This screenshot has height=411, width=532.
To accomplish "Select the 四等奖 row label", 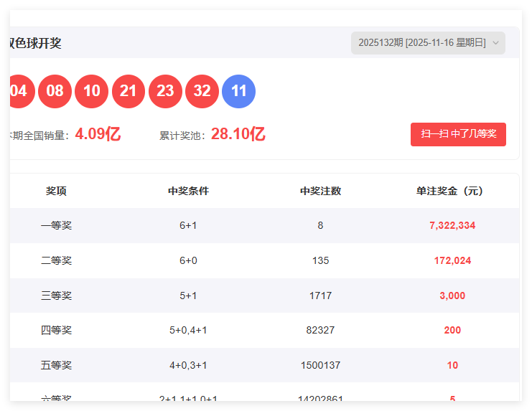I will 56,330.
